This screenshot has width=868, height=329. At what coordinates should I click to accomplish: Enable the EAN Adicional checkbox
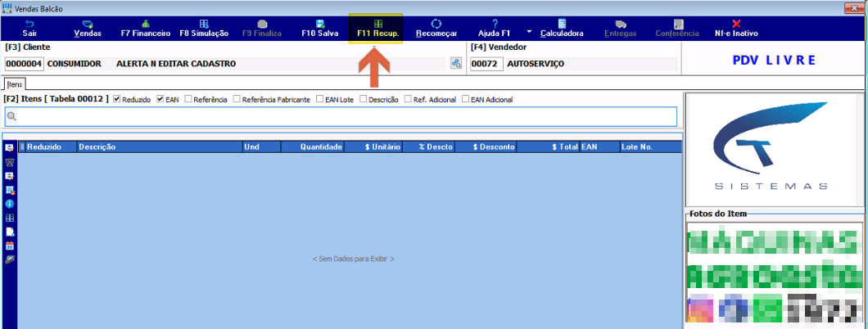(x=466, y=100)
